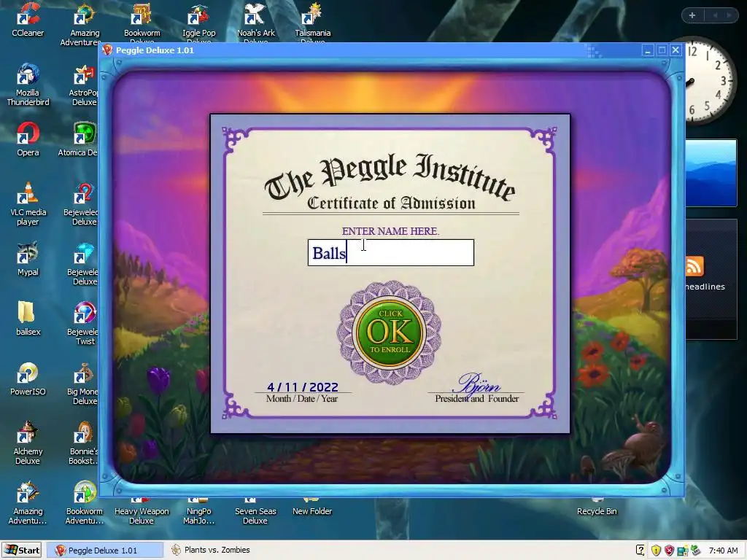
Task: Select the AstroPop Deluxe desktop icon
Action: click(84, 85)
